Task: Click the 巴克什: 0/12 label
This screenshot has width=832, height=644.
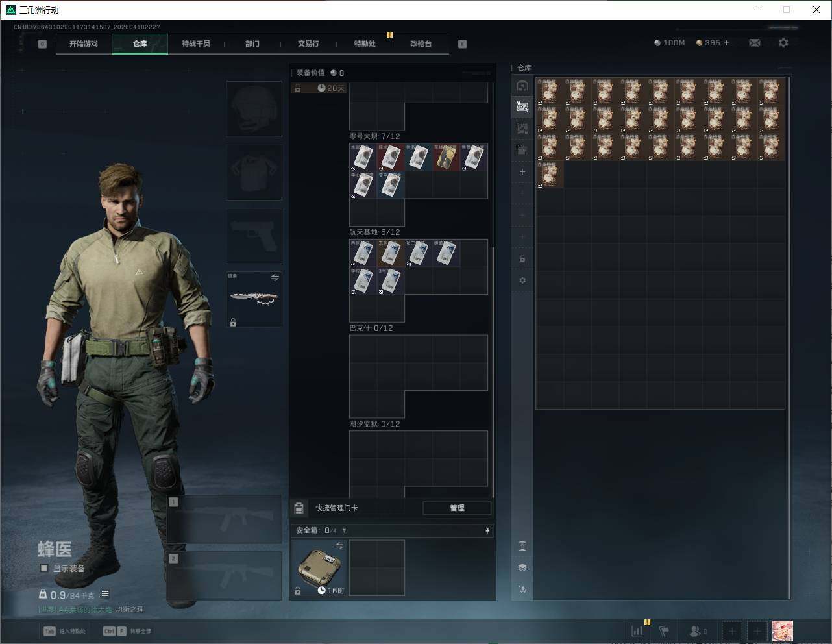Action: coord(371,328)
